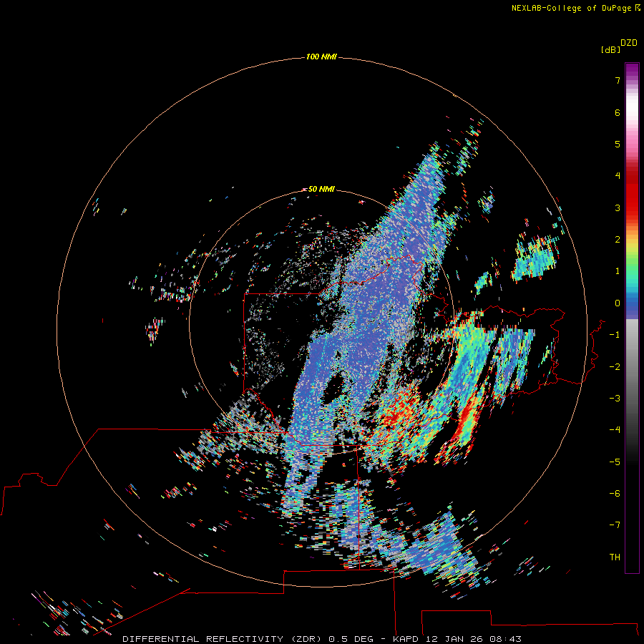Click the -3 value on color scale

[x=615, y=399]
